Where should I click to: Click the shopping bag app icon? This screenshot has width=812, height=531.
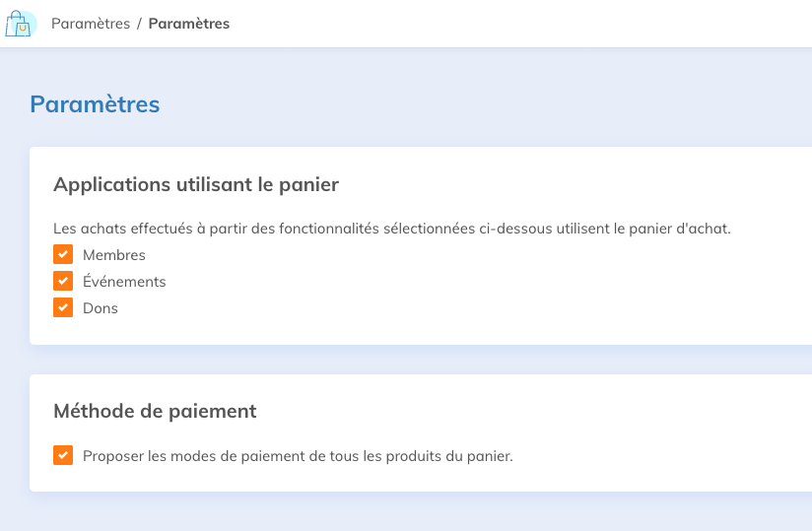20,24
